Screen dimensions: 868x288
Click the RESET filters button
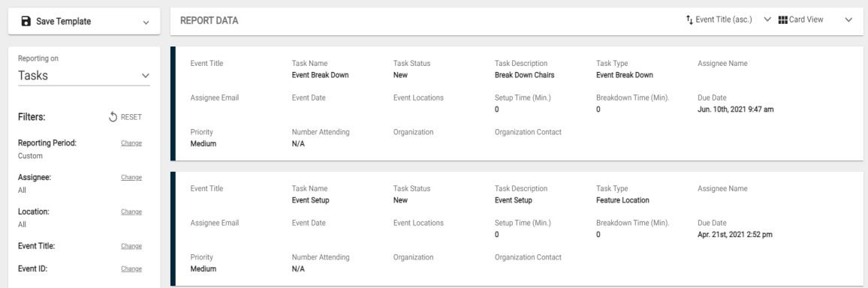click(x=125, y=117)
